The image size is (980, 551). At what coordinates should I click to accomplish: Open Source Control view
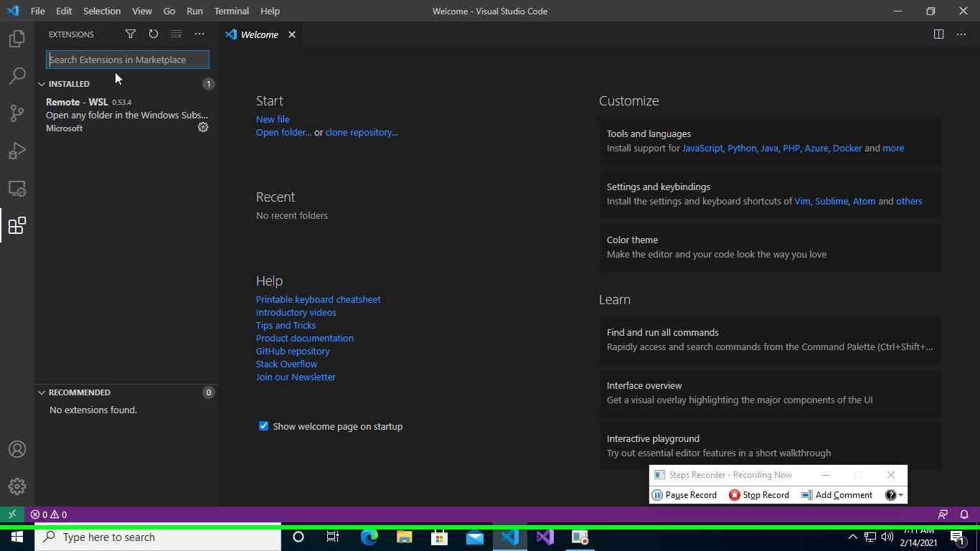click(x=17, y=113)
